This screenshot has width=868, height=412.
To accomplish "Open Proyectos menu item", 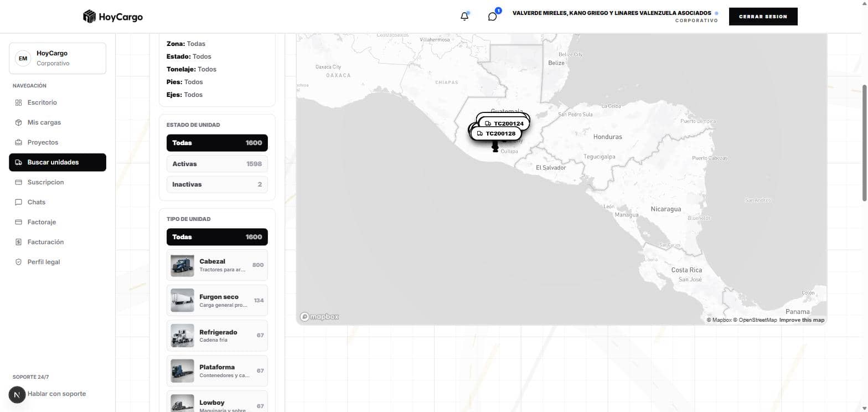I will [x=58, y=142].
